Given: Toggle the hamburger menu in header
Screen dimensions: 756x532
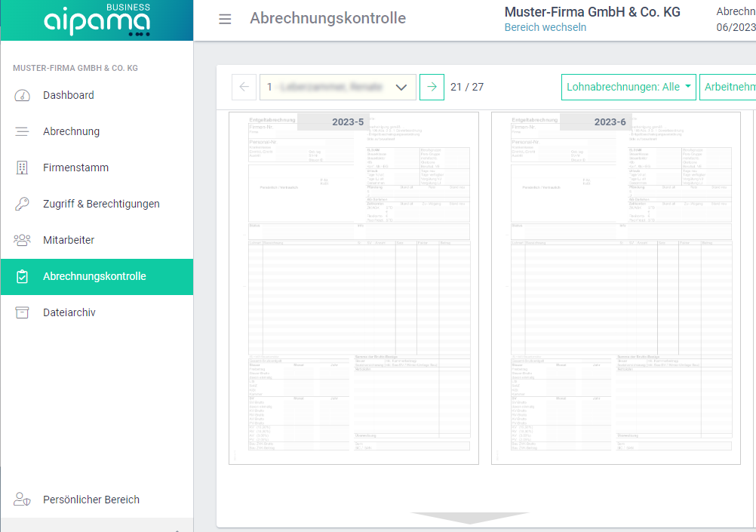Looking at the screenshot, I should [225, 19].
